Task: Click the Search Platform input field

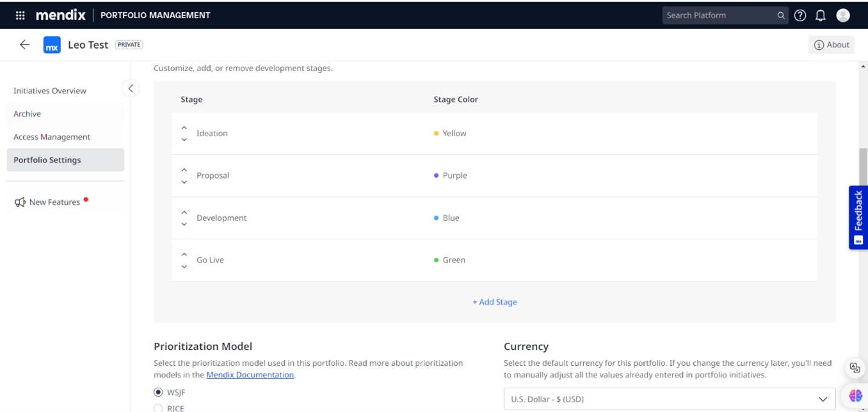Action: (x=716, y=15)
